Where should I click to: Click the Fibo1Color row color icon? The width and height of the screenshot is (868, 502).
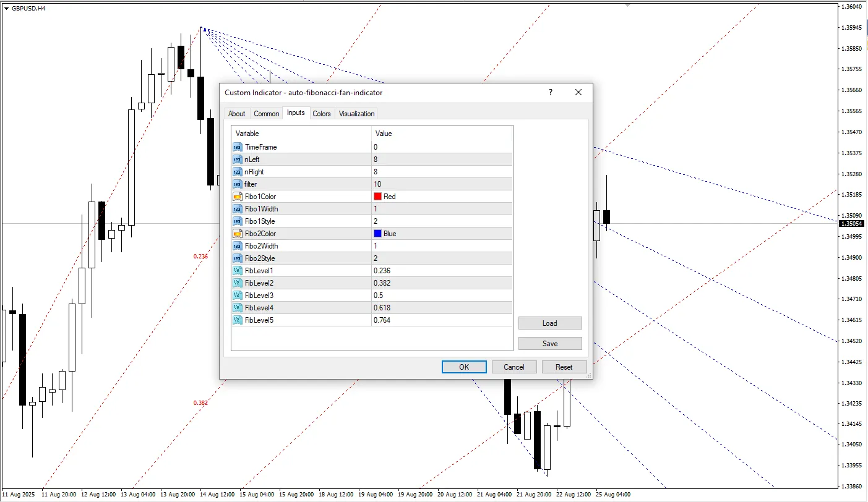[238, 197]
